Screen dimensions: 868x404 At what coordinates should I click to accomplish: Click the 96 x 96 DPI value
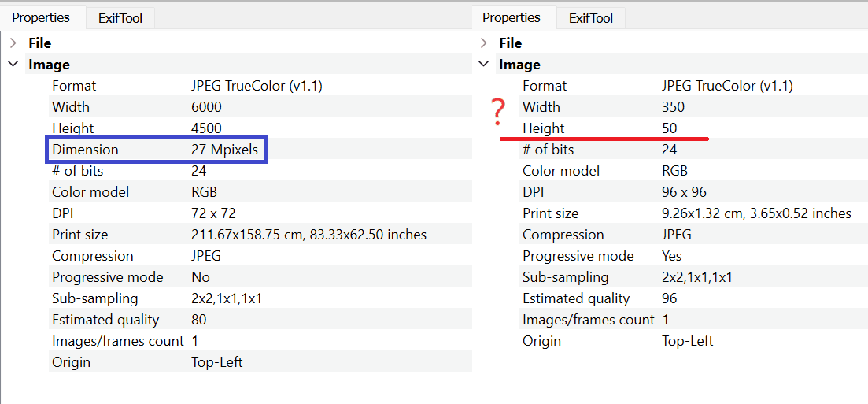click(x=684, y=192)
